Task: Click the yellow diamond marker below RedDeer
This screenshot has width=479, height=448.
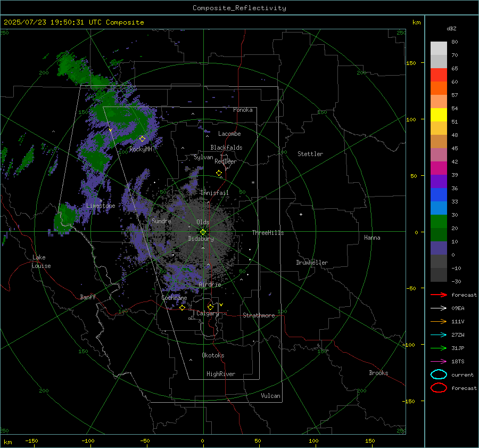Action: pyautogui.click(x=219, y=173)
